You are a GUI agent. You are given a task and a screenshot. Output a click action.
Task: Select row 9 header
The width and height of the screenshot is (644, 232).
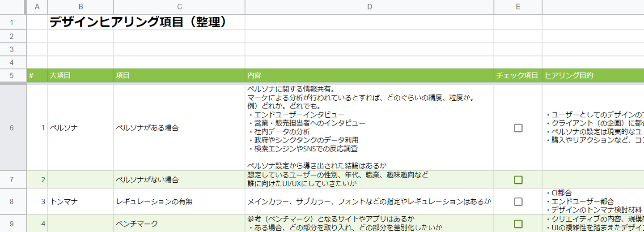pos(13,223)
